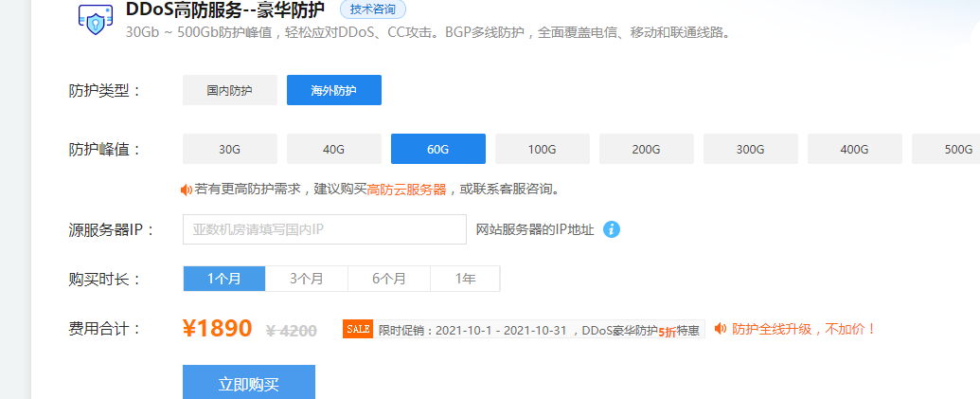Click the SALE badge icon

pos(358,329)
